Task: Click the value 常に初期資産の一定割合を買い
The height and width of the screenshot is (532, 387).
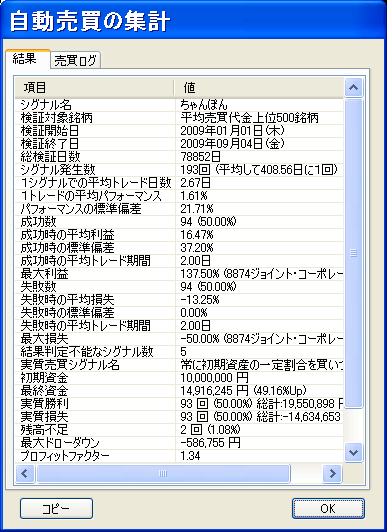Action: point(262,365)
